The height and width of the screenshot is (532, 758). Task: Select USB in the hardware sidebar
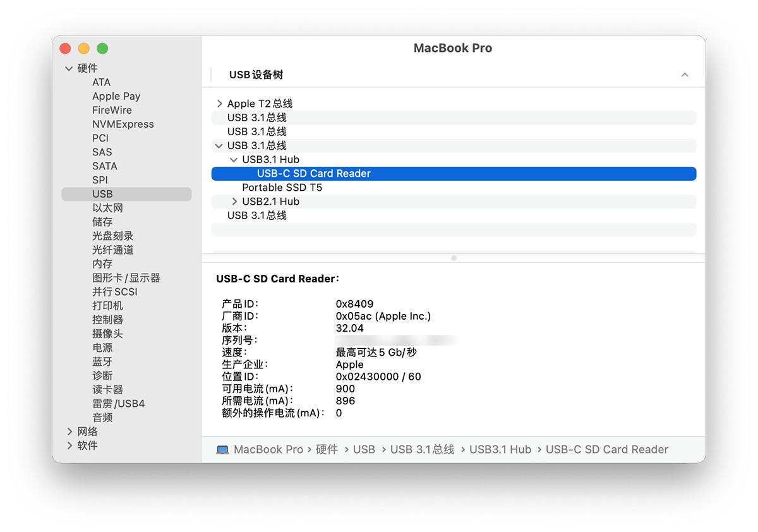point(102,193)
